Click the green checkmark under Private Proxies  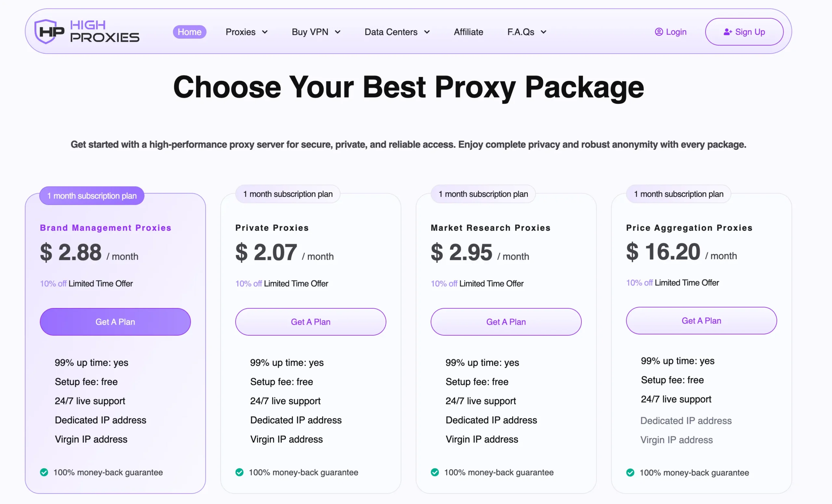(240, 472)
